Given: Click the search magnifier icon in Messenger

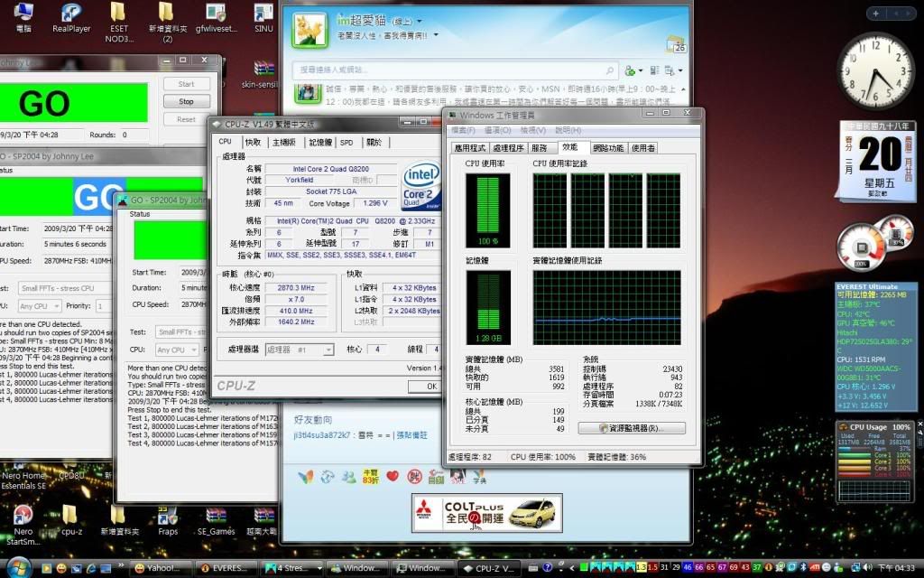Looking at the screenshot, I should pos(610,70).
